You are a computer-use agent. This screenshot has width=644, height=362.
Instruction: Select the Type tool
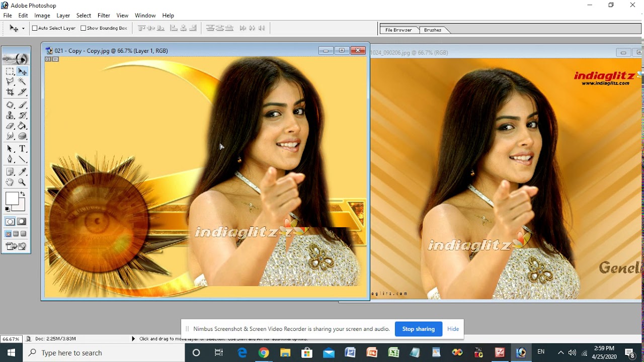[22, 149]
